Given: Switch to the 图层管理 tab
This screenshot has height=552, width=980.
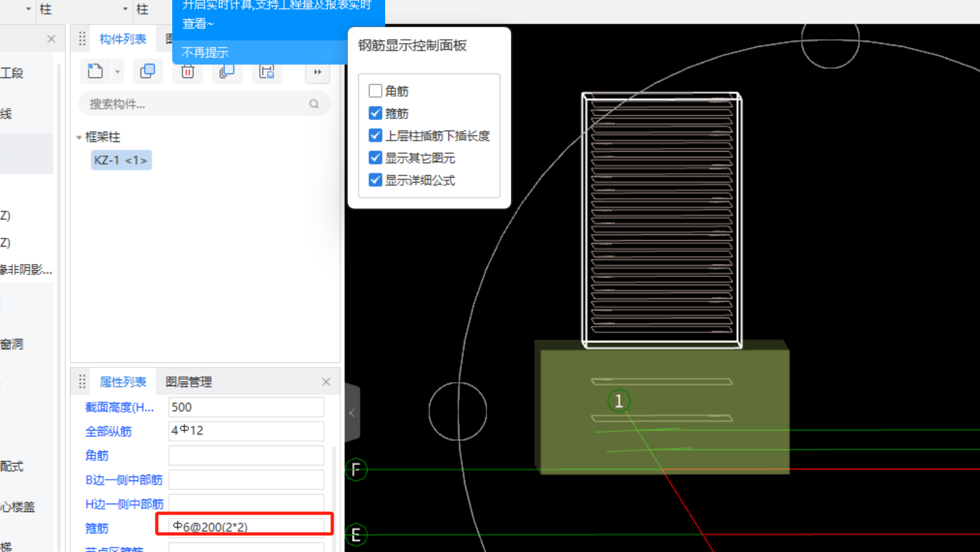Looking at the screenshot, I should 188,382.
